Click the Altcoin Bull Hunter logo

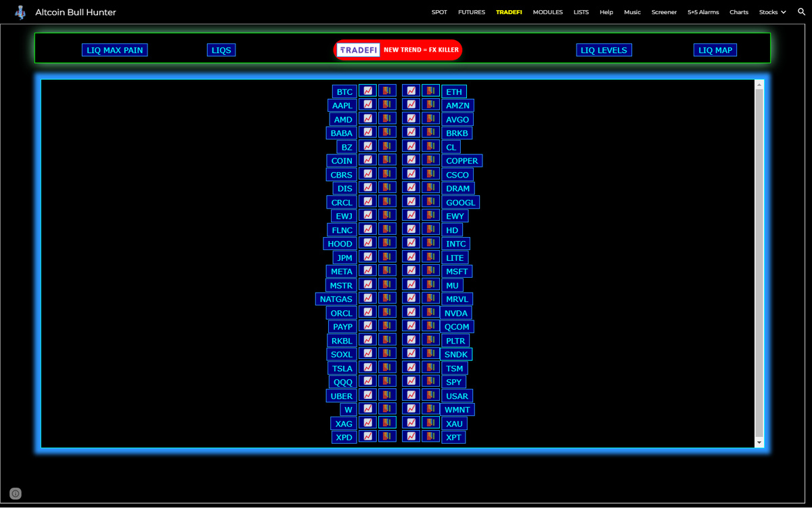click(x=21, y=12)
